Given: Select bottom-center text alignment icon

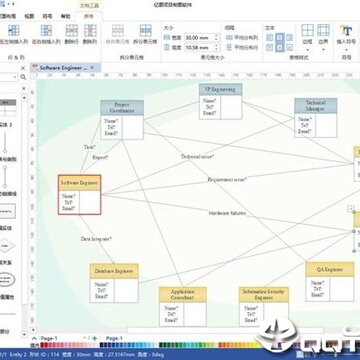Looking at the screenshot, I should 280,48.
